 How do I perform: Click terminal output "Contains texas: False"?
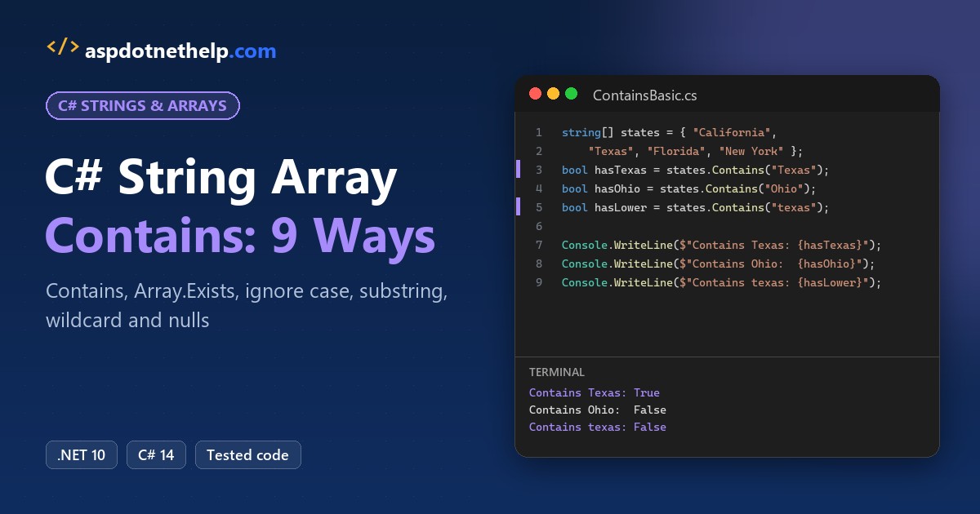(x=598, y=427)
